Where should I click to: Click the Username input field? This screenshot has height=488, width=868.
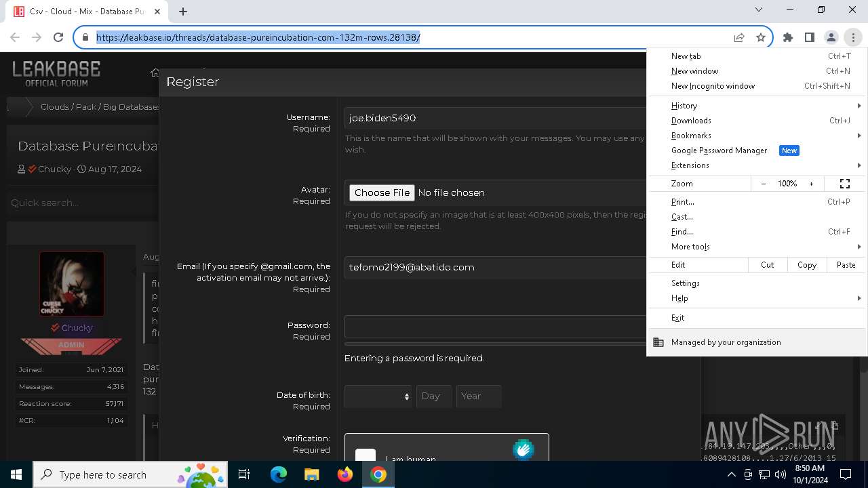496,118
